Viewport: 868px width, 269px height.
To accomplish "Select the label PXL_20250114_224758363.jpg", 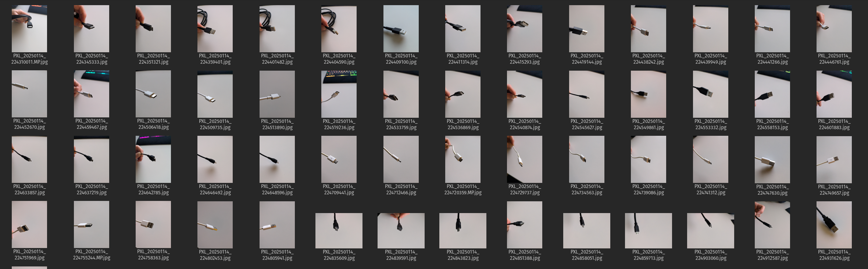I will (153, 255).
